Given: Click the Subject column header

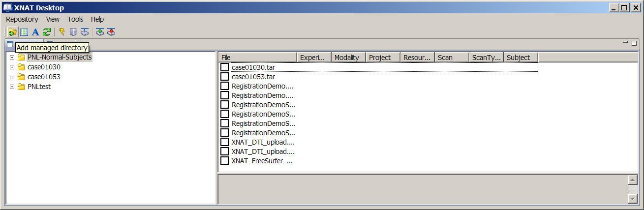Looking at the screenshot, I should click(521, 58).
